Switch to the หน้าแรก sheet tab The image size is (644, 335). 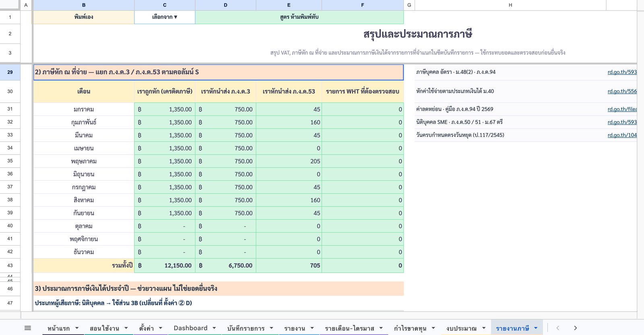pyautogui.click(x=59, y=328)
